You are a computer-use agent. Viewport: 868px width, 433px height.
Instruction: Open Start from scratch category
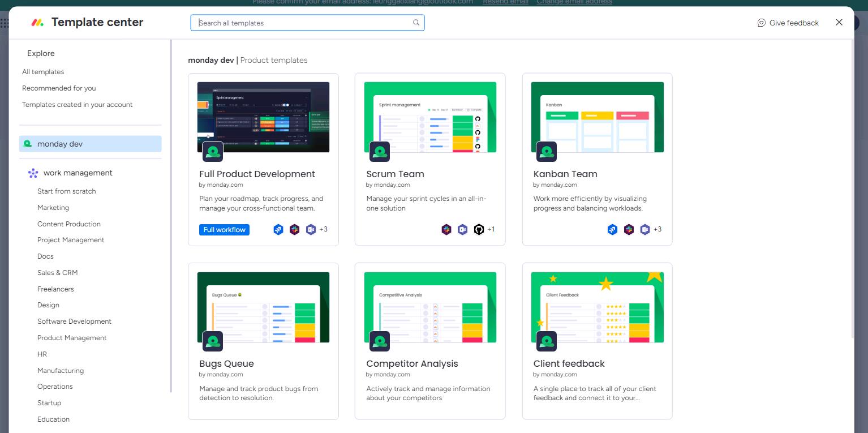tap(67, 191)
